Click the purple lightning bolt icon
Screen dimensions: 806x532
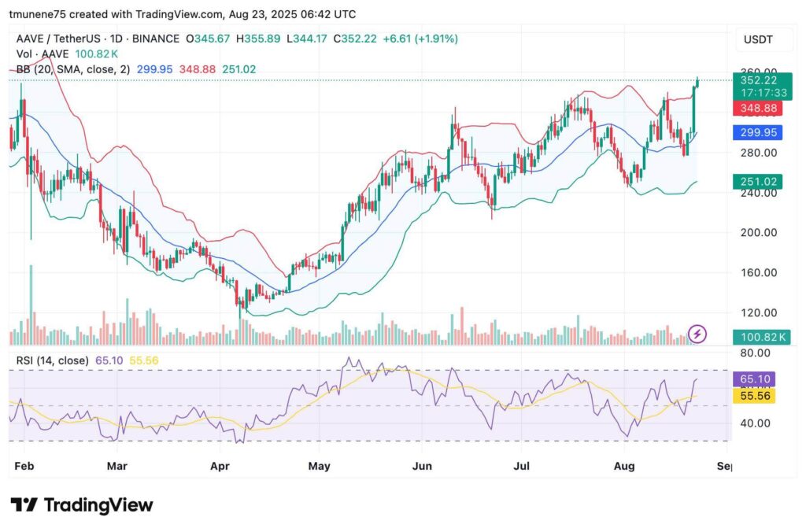click(x=697, y=334)
